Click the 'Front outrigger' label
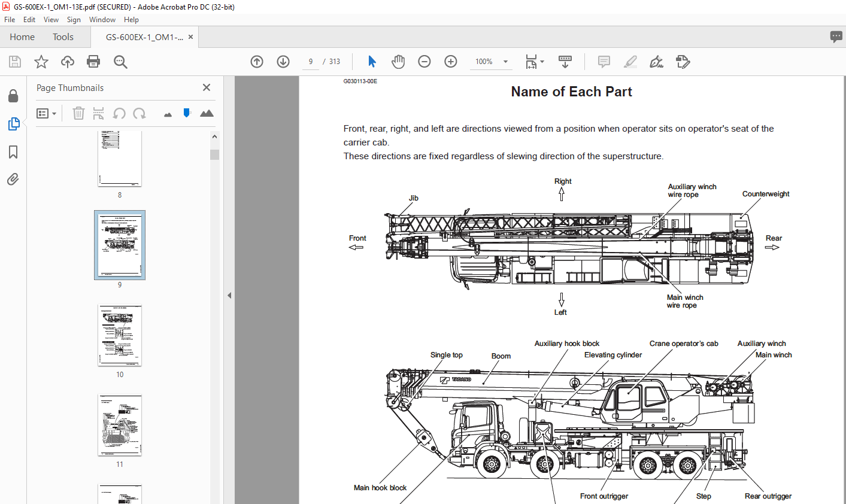This screenshot has height=504, width=846. point(604,496)
